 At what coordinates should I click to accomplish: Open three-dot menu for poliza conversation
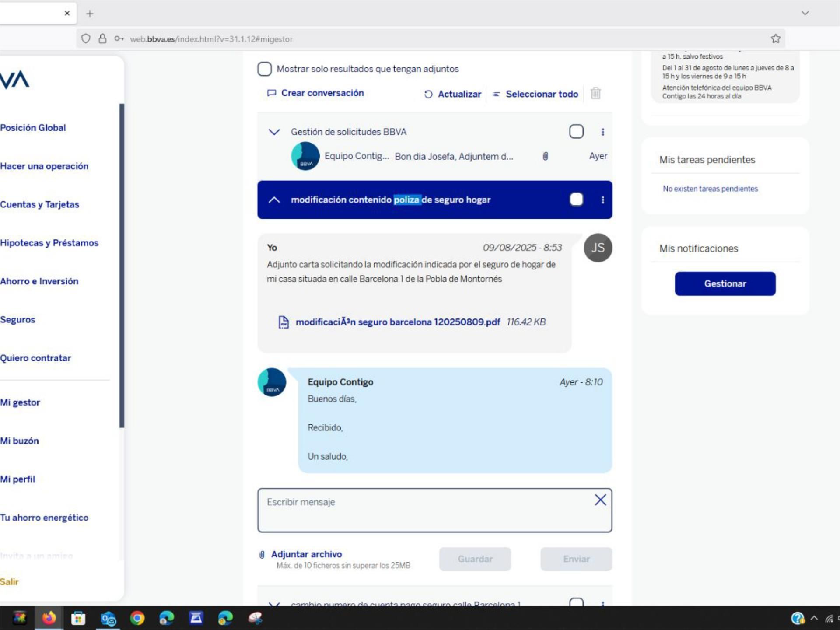pyautogui.click(x=602, y=199)
